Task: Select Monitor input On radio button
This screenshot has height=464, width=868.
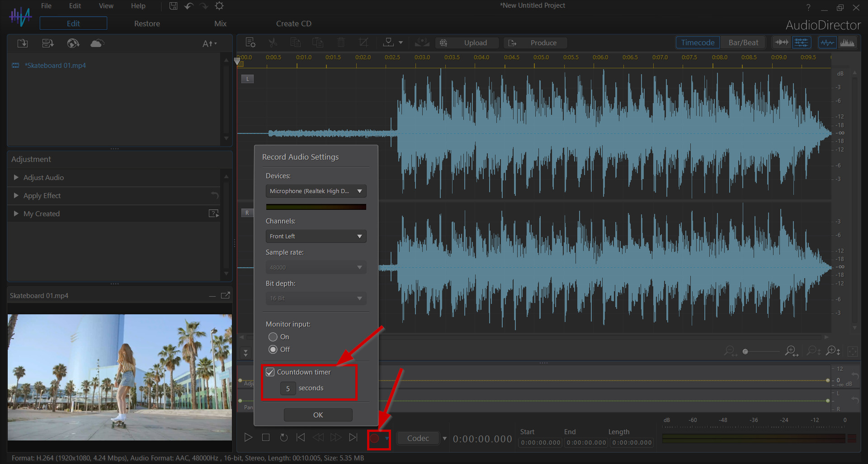Action: coord(273,337)
